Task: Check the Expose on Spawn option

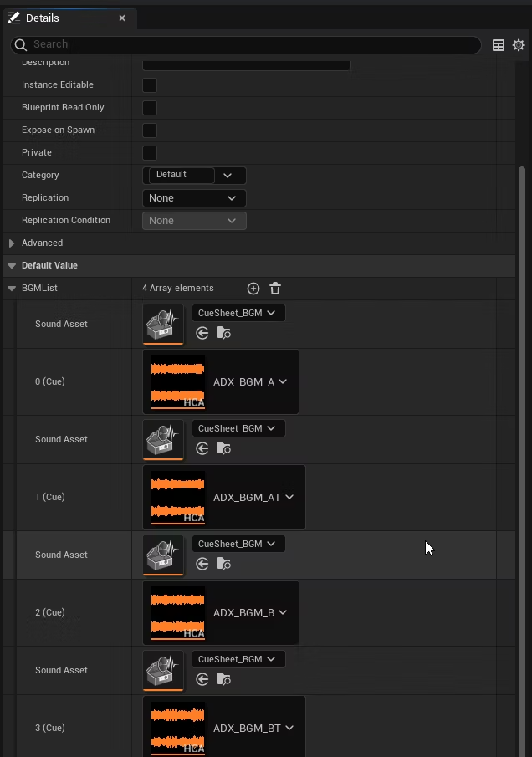Action: pyautogui.click(x=150, y=130)
